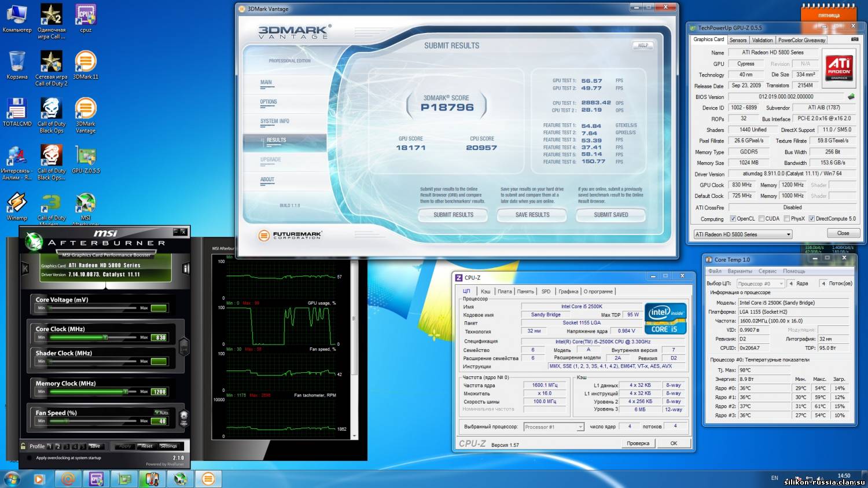
Task: Launch the Winamp desktop shortcut
Action: (17, 206)
